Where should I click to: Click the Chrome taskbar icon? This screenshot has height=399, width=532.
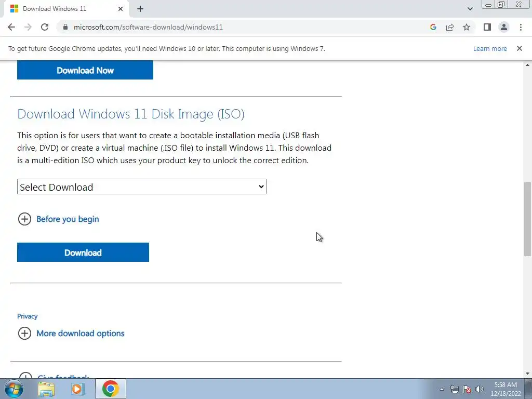(x=111, y=389)
